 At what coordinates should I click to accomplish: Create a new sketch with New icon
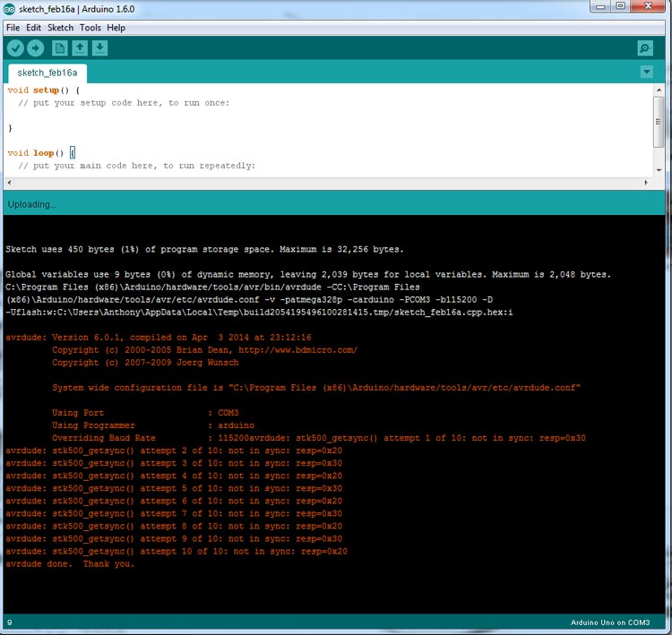[x=59, y=48]
